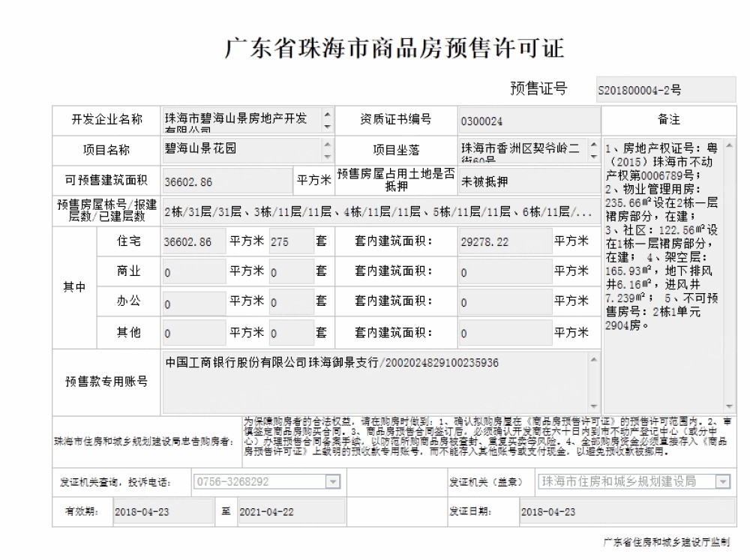Click the 备注 column header
The width and height of the screenshot is (750, 560).
[x=669, y=119]
